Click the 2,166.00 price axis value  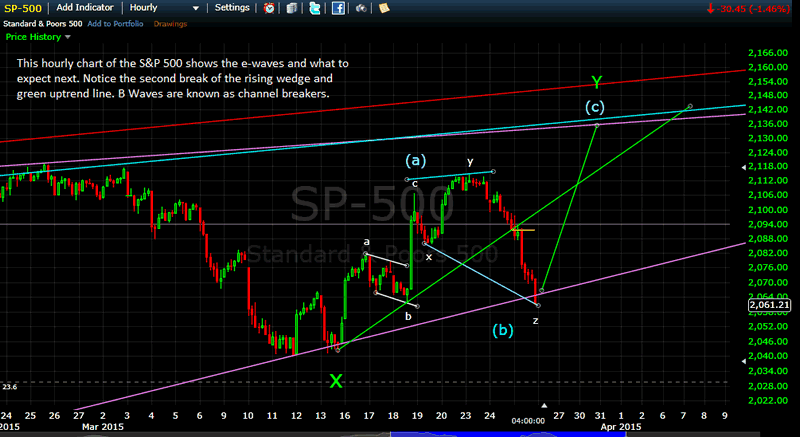(767, 53)
